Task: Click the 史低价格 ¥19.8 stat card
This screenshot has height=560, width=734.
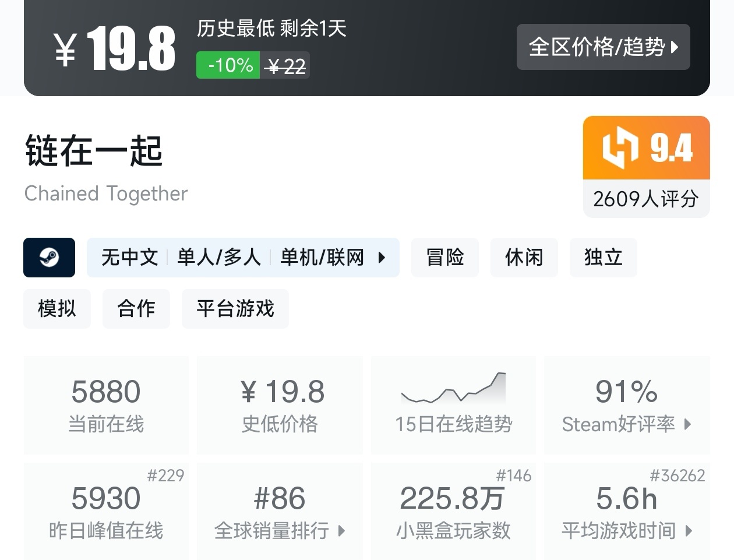Action: click(280, 405)
